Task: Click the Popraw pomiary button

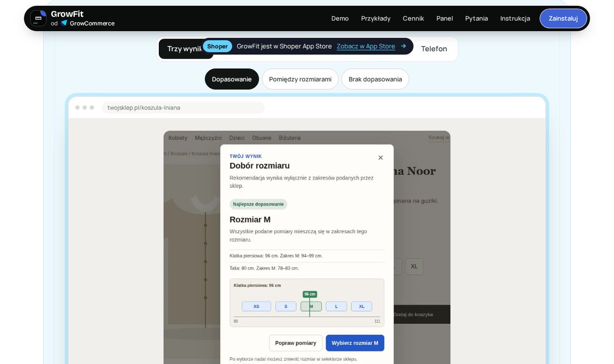Action: (x=296, y=343)
